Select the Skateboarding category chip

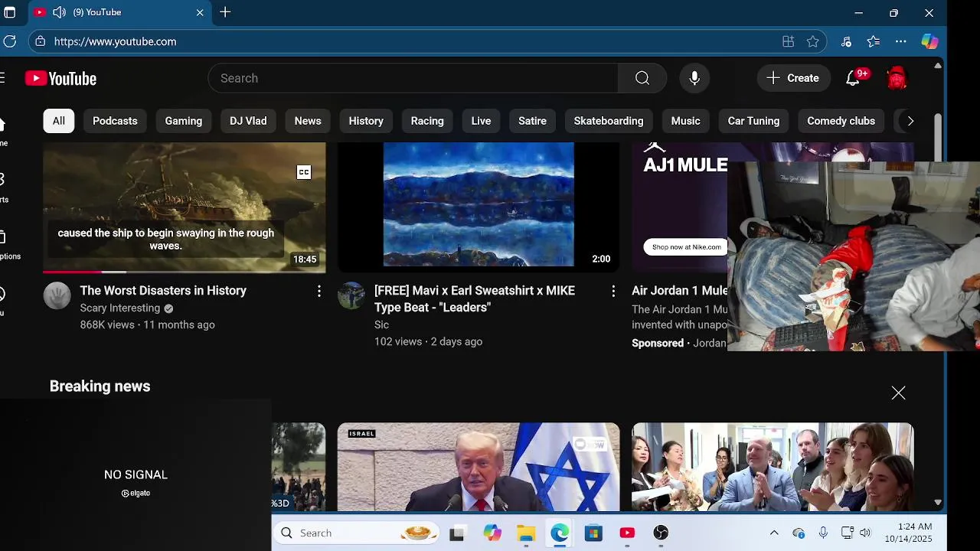tap(609, 121)
